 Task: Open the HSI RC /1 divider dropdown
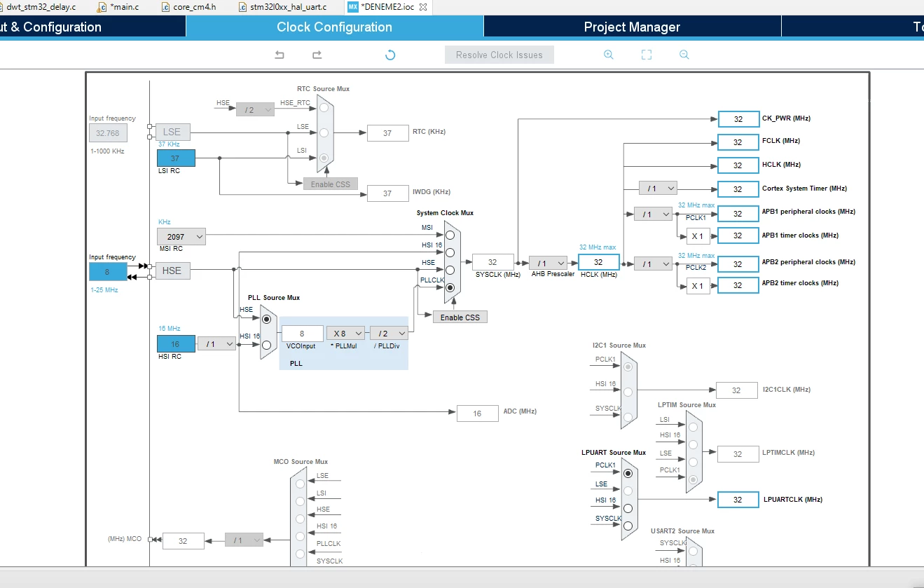216,343
